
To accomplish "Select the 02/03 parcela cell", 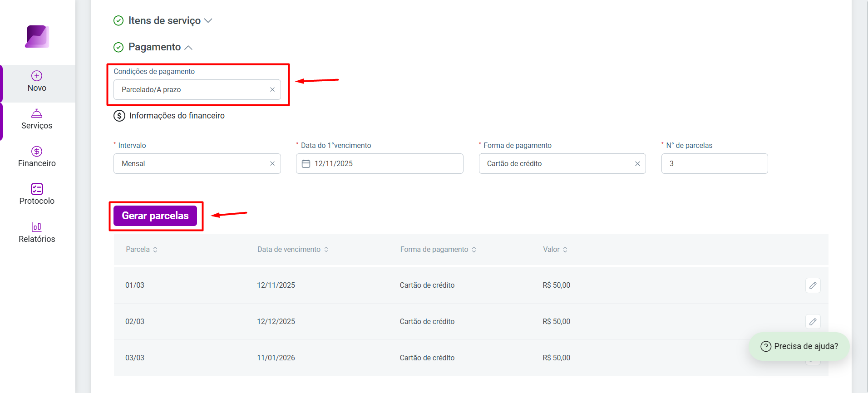I will pyautogui.click(x=135, y=322).
